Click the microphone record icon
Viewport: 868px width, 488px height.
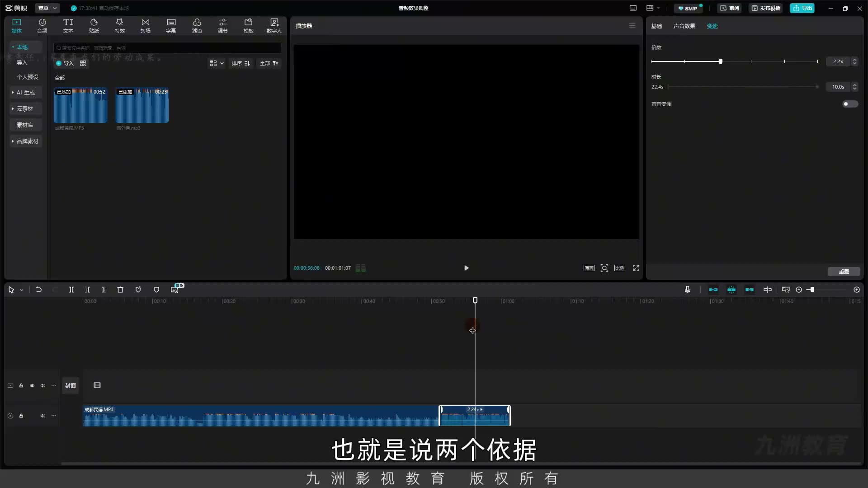[688, 290]
